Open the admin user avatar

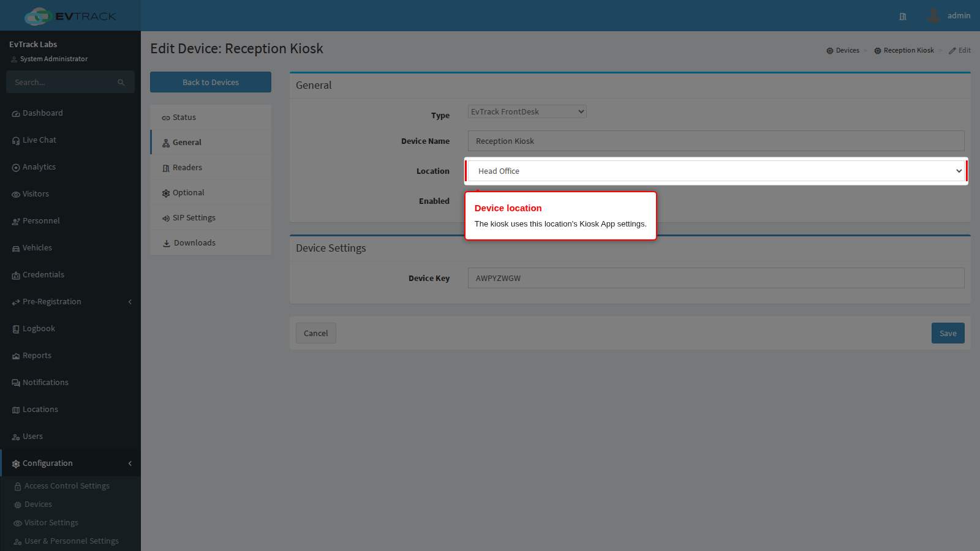point(933,16)
